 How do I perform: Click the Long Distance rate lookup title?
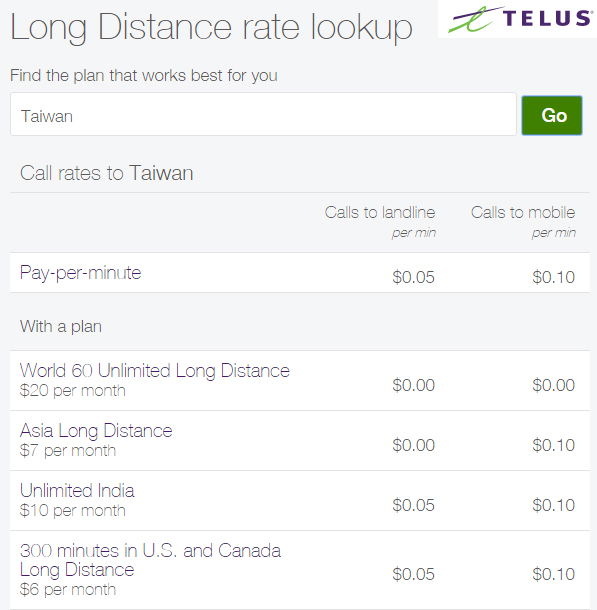click(x=211, y=27)
